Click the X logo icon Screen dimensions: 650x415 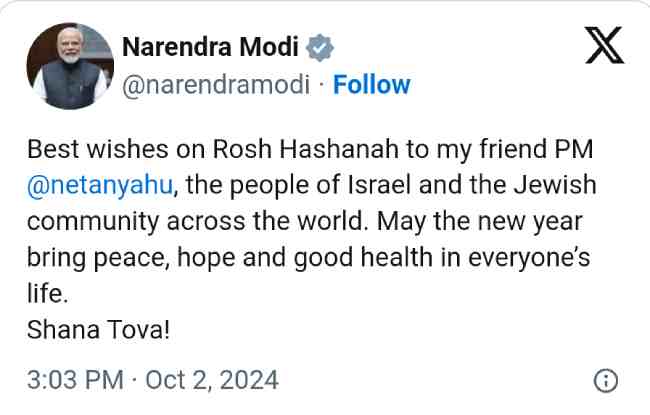[x=604, y=45]
